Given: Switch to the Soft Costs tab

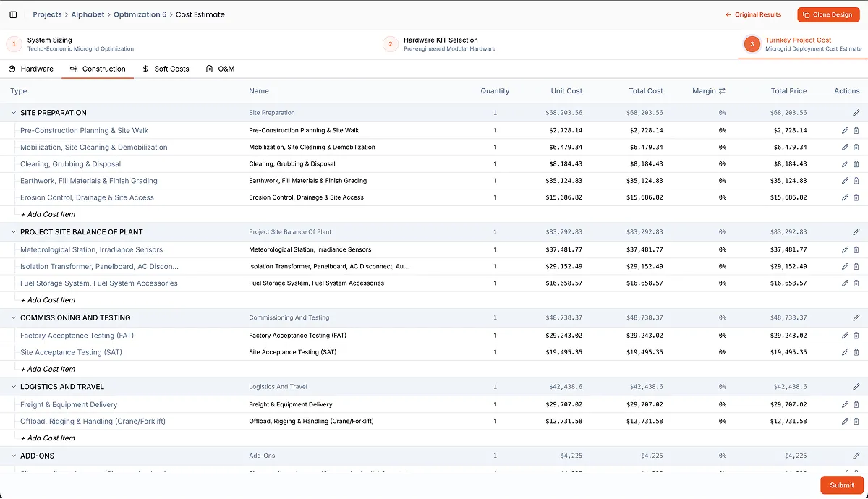Looking at the screenshot, I should [x=166, y=69].
